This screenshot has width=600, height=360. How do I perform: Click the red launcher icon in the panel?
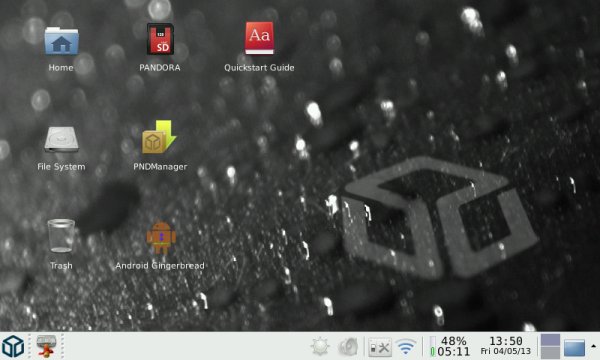pyautogui.click(x=46, y=346)
